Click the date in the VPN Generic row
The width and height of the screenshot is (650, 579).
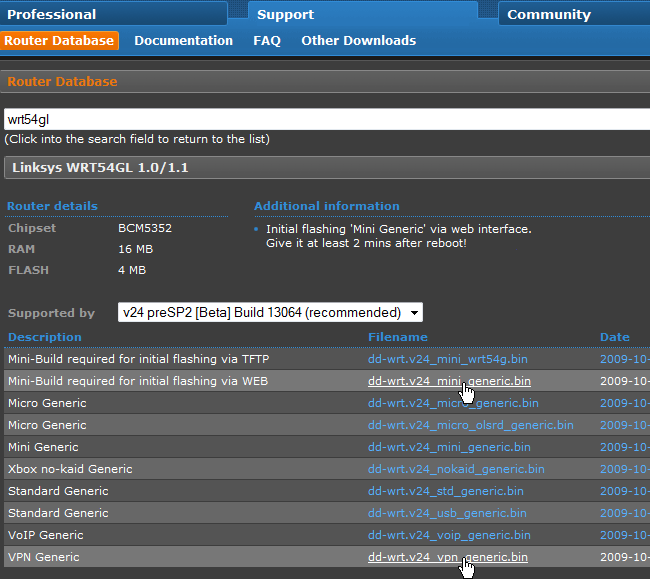[625, 557]
